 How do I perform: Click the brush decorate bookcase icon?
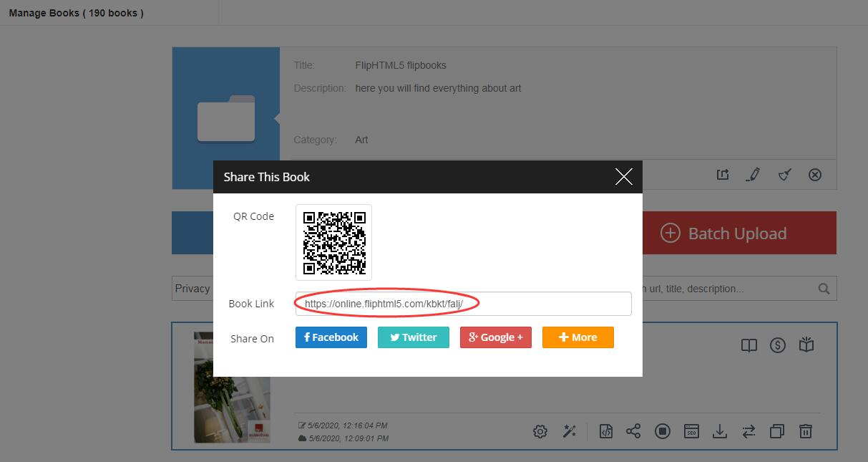[x=784, y=174]
